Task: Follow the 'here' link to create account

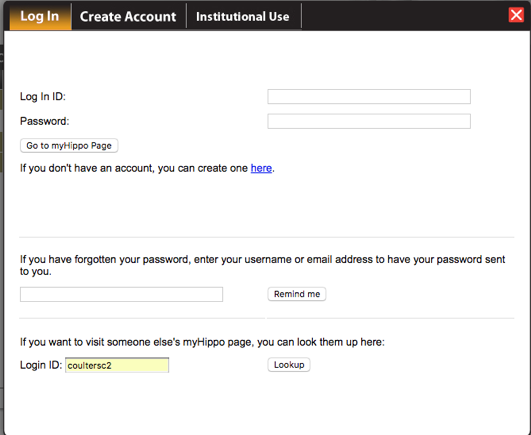Action: click(x=261, y=168)
